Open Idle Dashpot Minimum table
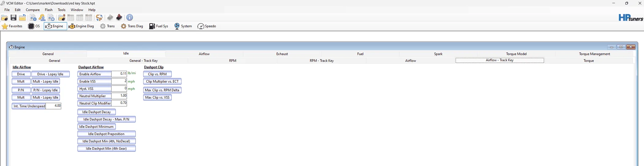Viewport: 644px width, 166px height. (x=97, y=127)
